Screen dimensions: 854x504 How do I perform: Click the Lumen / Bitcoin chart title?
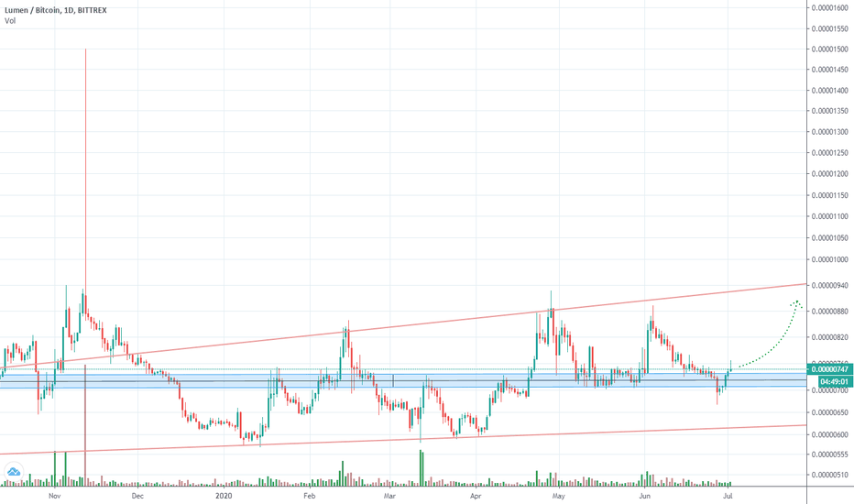pos(56,10)
